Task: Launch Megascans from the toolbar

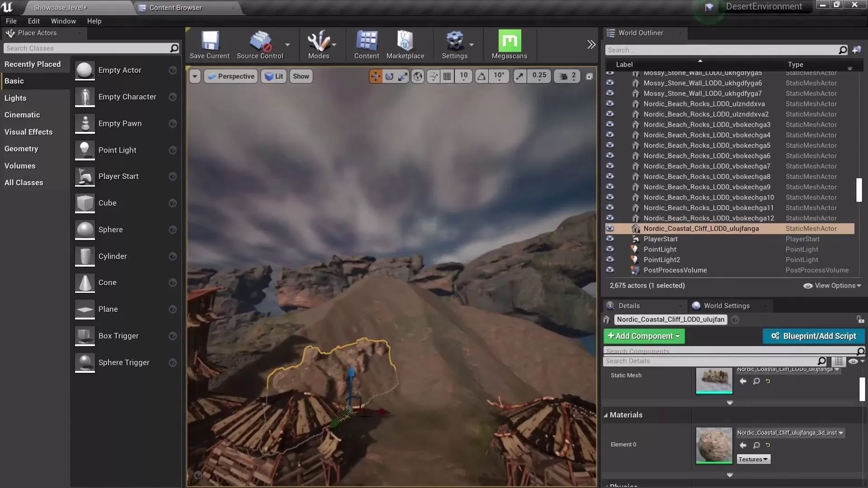Action: click(509, 44)
